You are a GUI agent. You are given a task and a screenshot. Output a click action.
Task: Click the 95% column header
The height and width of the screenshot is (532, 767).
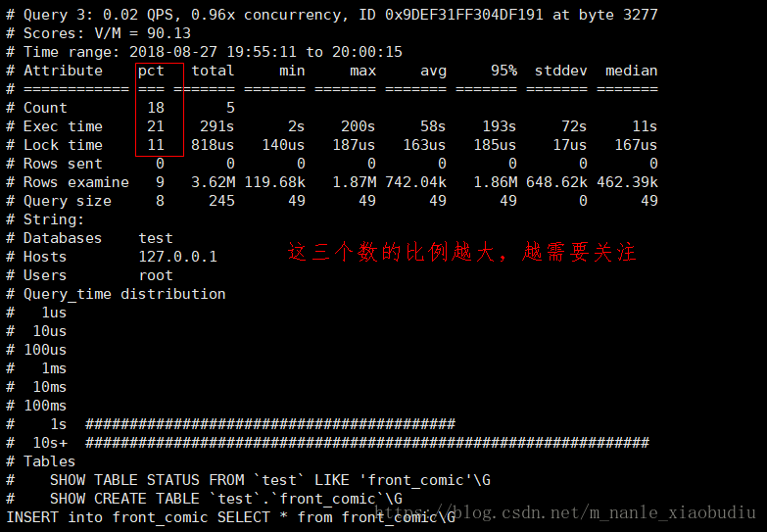(503, 71)
